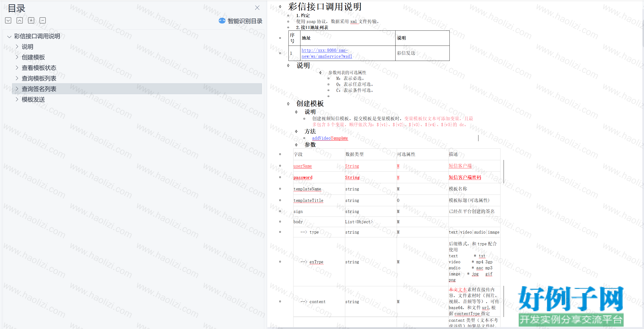Click the up-arrow box icon in 目录 toolbar
644x329 pixels.
coord(19,21)
